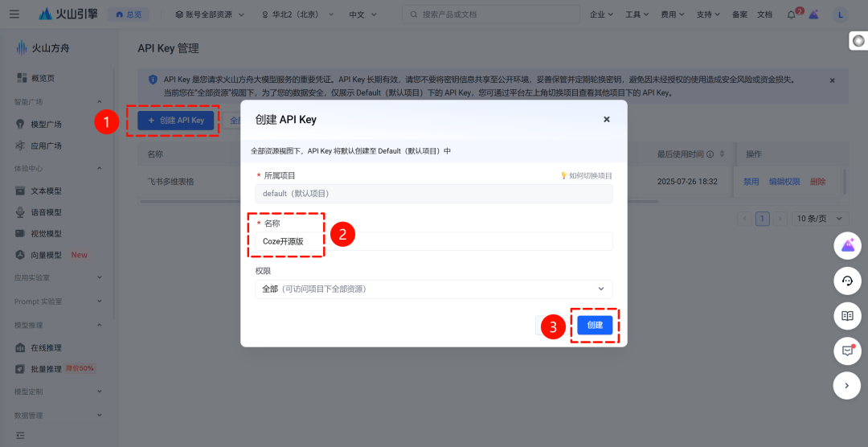Open region selector 华北2（北京）
The image size is (868, 447).
tap(297, 14)
